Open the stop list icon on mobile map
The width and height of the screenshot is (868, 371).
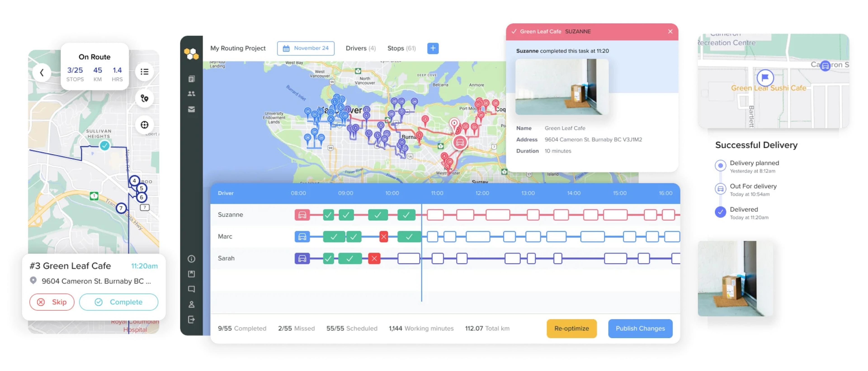tap(145, 71)
